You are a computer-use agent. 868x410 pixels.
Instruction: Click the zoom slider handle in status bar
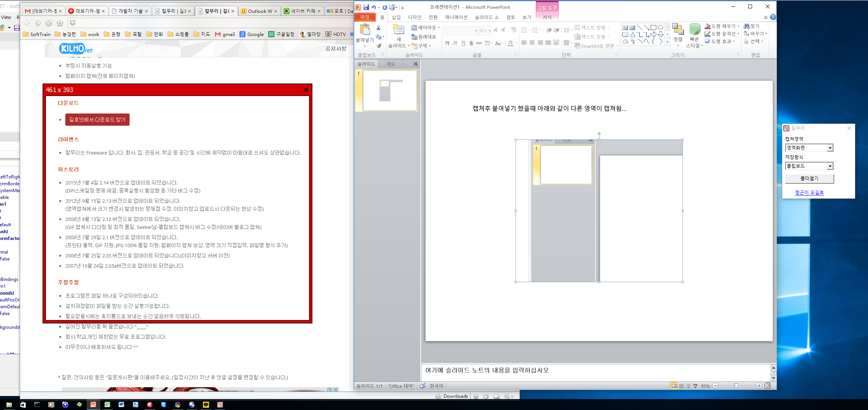tap(736, 386)
